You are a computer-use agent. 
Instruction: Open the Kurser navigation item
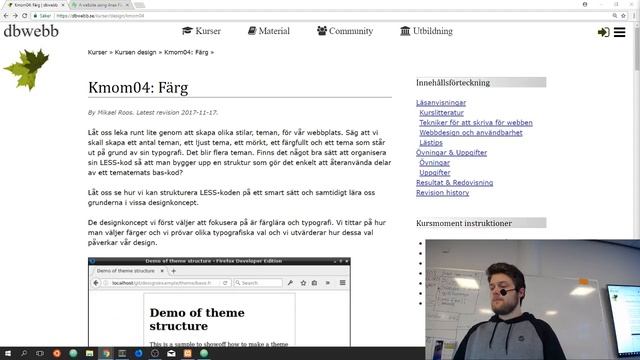pos(201,31)
